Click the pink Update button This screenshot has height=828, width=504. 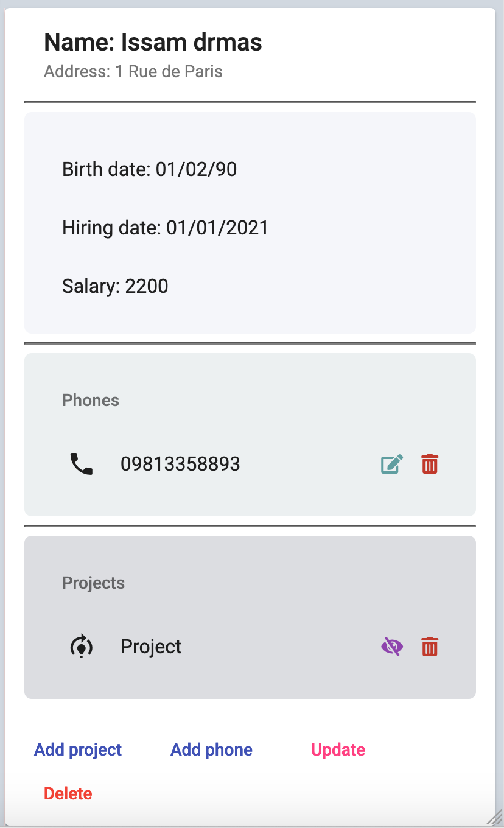coord(338,749)
